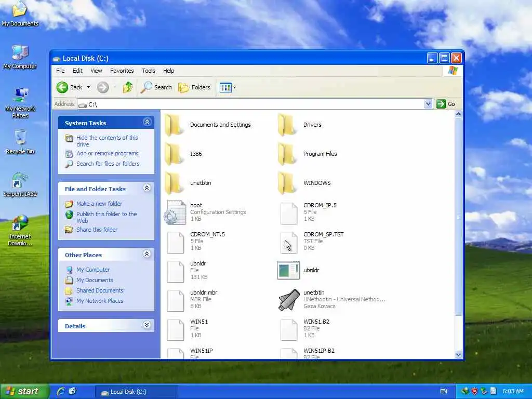Open the Edit menu
The image size is (532, 399).
pos(77,71)
